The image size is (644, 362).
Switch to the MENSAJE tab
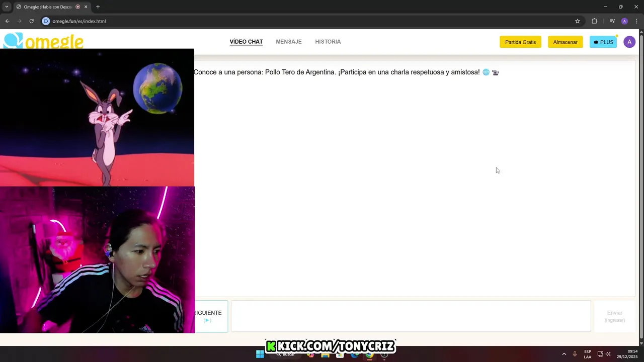[x=289, y=42]
